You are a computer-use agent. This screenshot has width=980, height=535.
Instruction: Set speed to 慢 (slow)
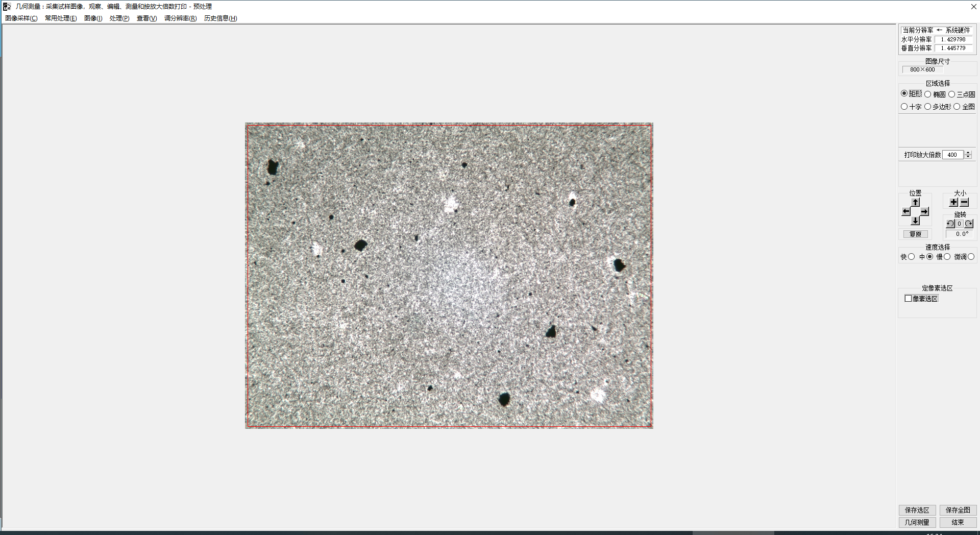pyautogui.click(x=947, y=257)
